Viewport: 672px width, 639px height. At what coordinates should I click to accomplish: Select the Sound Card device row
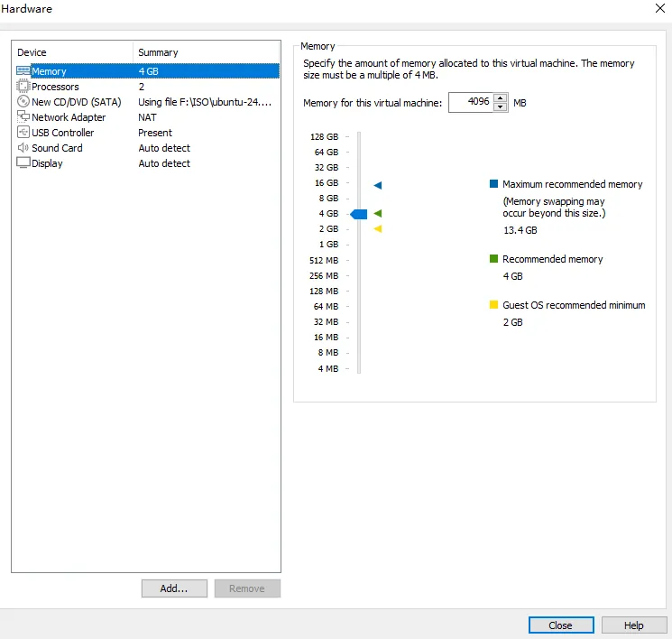click(x=147, y=148)
